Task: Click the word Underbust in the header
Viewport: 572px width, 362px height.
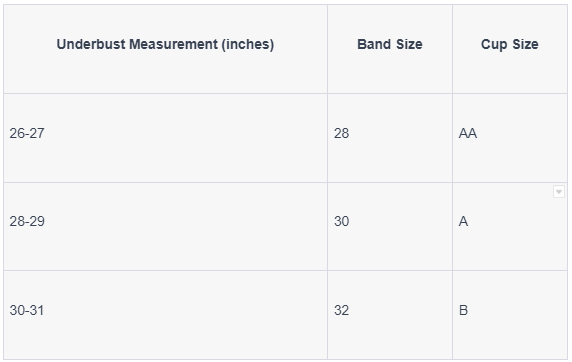Action: point(91,44)
